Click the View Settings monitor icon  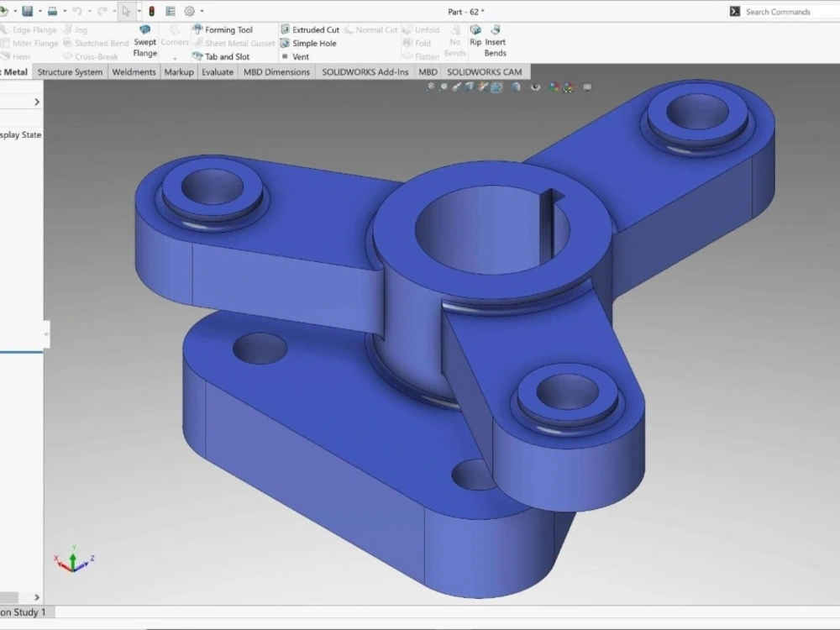(587, 87)
